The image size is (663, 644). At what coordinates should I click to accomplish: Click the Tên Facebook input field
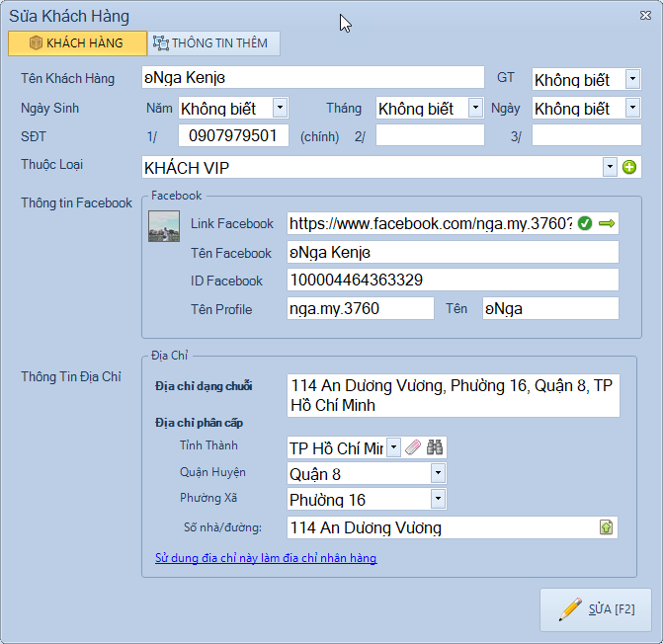pyautogui.click(x=453, y=252)
